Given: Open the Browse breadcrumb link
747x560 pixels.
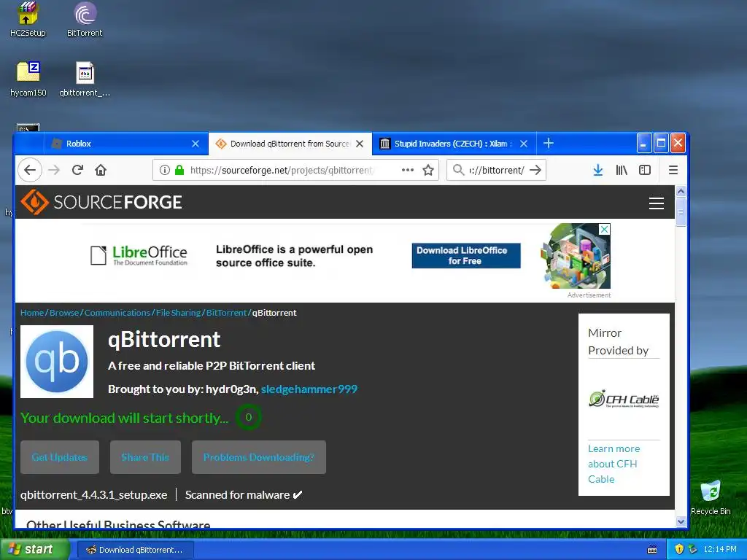Looking at the screenshot, I should [x=64, y=313].
